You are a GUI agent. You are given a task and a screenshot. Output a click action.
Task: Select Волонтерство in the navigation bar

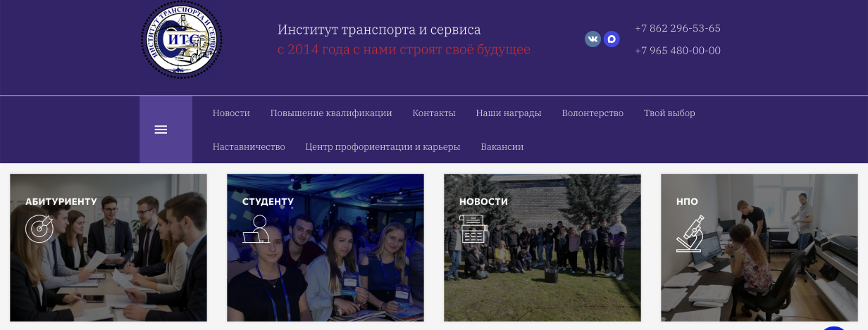(x=593, y=113)
